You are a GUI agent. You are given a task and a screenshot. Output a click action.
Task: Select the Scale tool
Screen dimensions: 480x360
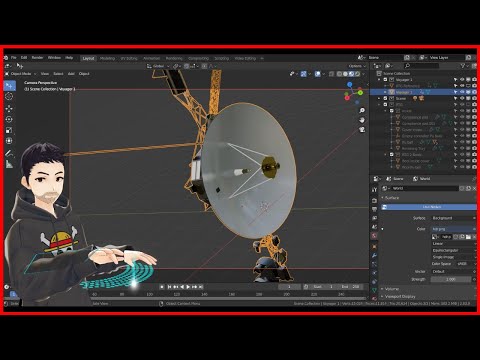pos(9,130)
